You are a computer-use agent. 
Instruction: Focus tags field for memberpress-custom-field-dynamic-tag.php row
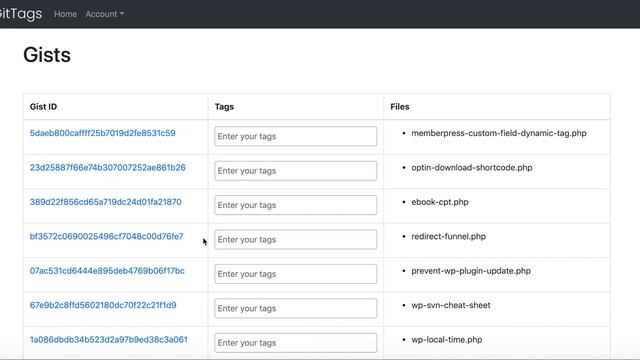coord(296,136)
